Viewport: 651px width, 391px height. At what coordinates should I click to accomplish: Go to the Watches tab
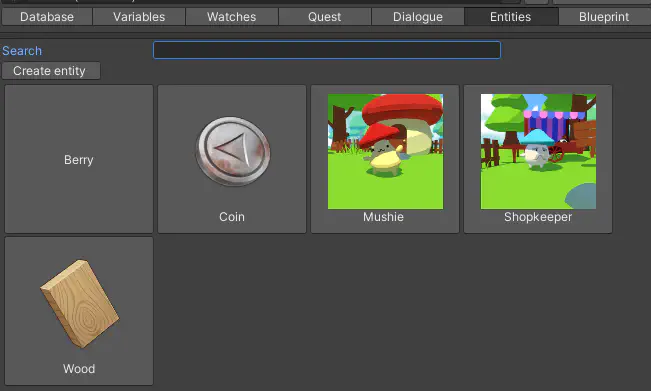[x=232, y=17]
